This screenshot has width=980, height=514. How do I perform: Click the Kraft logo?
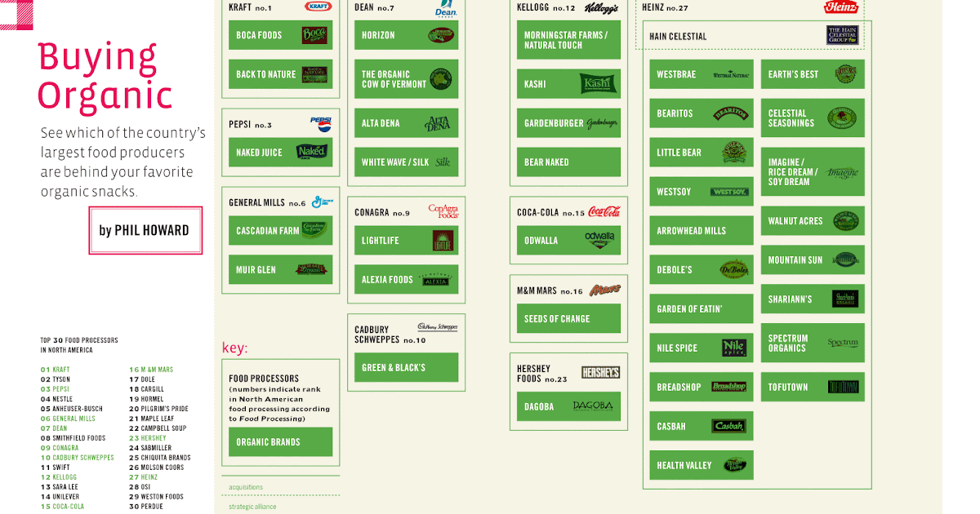click(x=318, y=7)
